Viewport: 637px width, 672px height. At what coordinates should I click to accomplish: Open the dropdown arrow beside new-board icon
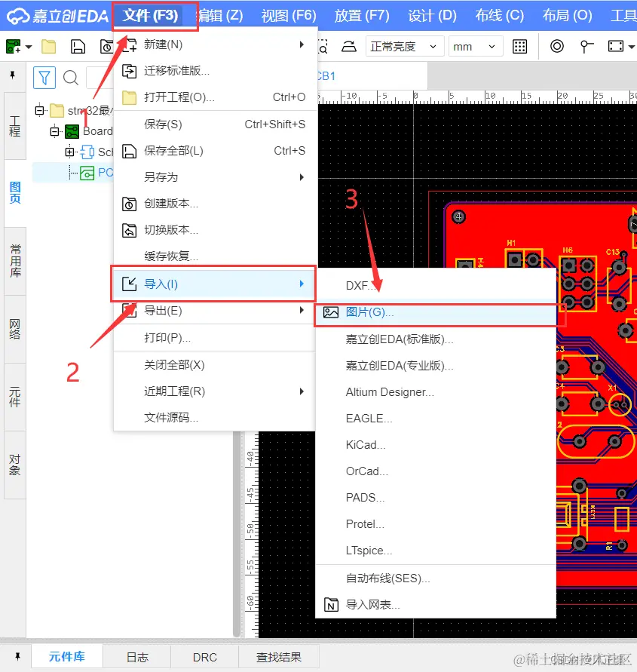(29, 47)
